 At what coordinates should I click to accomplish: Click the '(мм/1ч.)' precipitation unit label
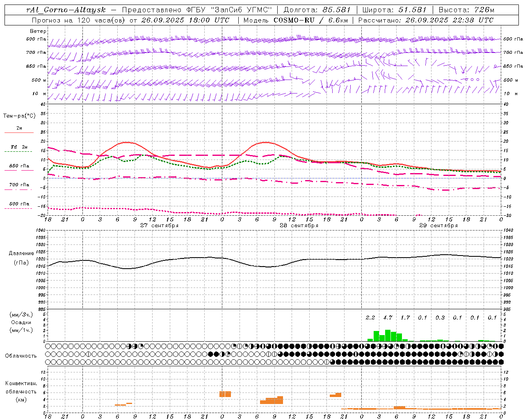[x=21, y=330]
